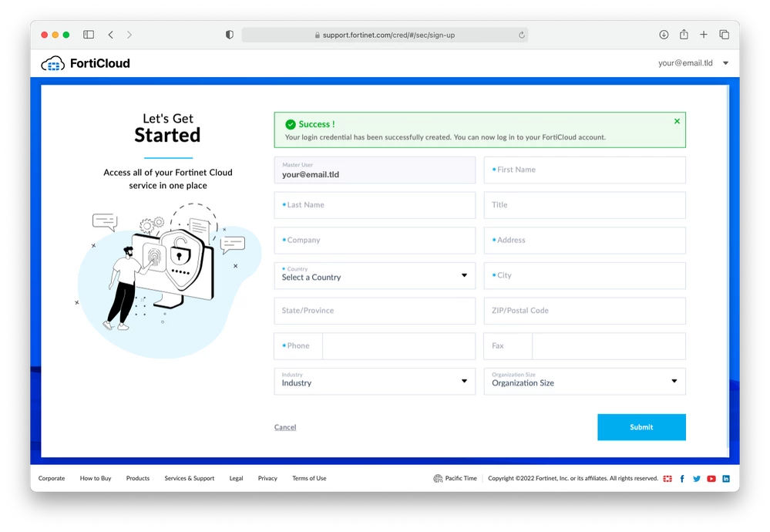770x532 pixels.
Task: Open the Select a Country dropdown
Action: (375, 275)
